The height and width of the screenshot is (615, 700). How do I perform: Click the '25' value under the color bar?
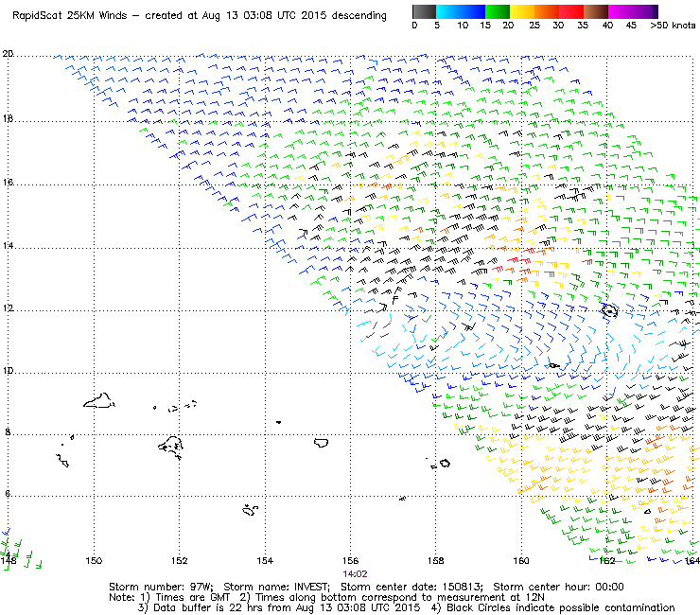pos(534,26)
